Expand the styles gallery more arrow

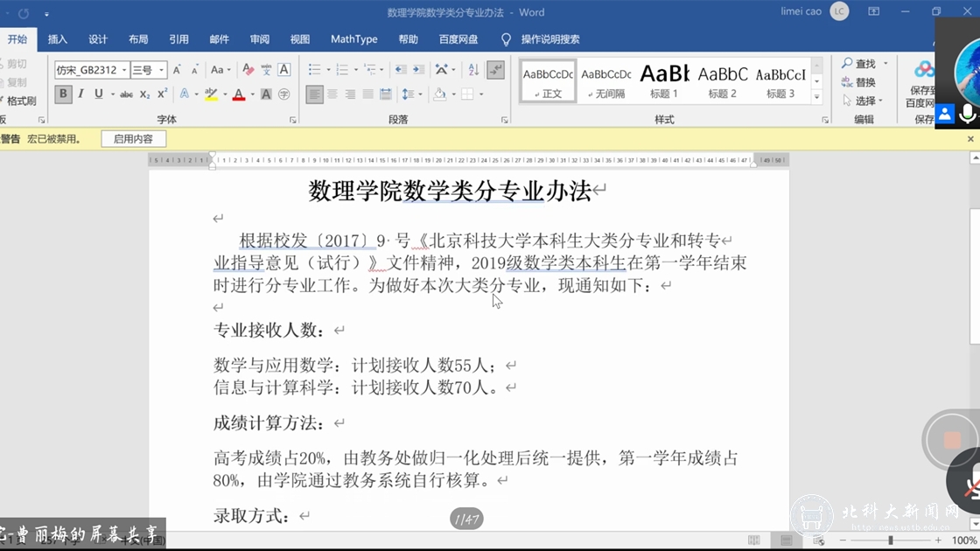coord(817,95)
